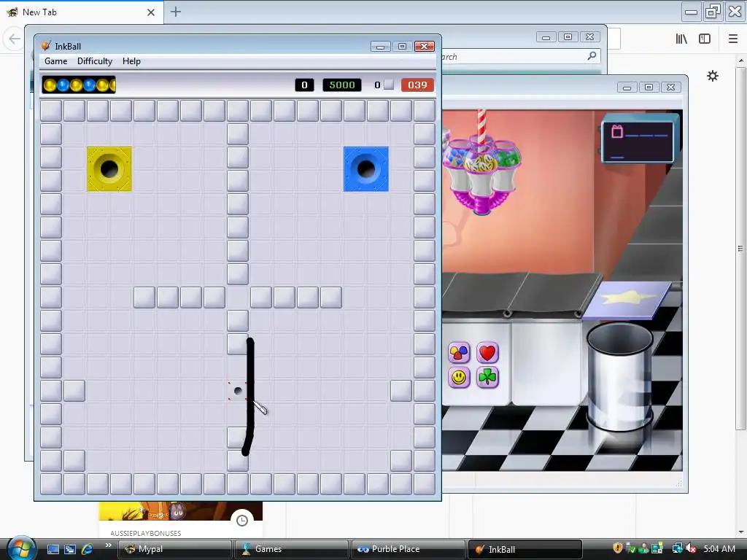Select the clover decoration in Purble Place
The image size is (747, 560).
(x=487, y=377)
